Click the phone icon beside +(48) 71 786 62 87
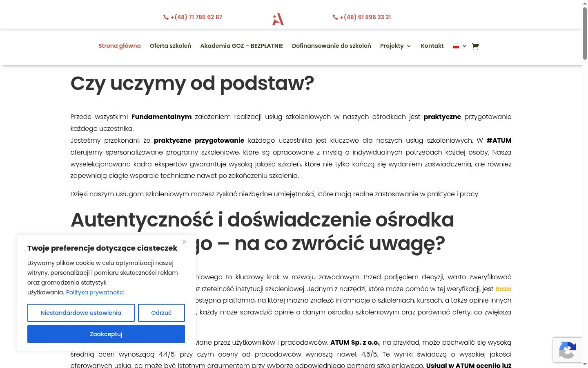The image size is (588, 368). [166, 17]
